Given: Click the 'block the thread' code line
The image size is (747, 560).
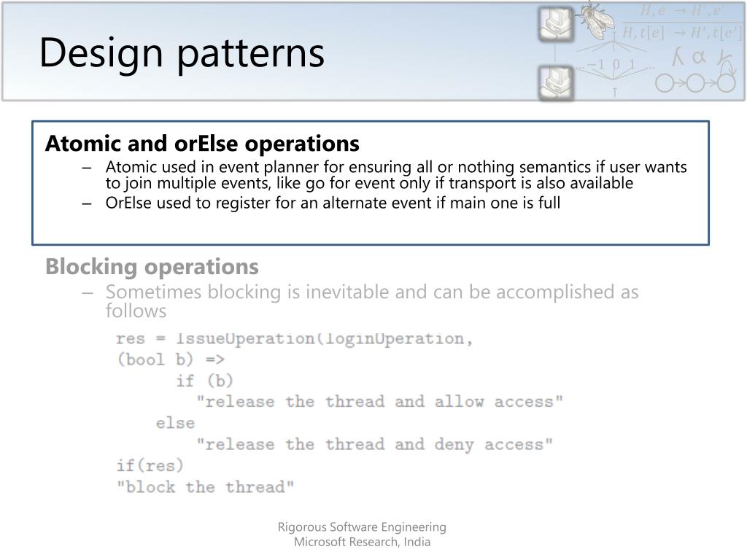Looking at the screenshot, I should [206, 486].
